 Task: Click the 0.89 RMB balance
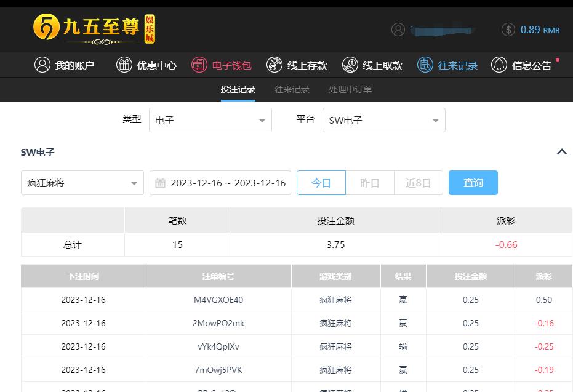click(x=540, y=30)
